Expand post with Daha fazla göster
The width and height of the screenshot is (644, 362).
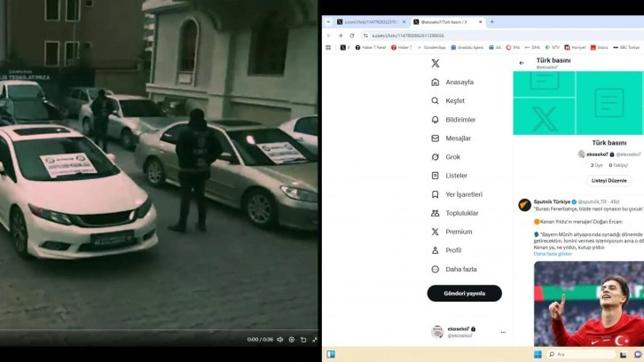pyautogui.click(x=553, y=253)
